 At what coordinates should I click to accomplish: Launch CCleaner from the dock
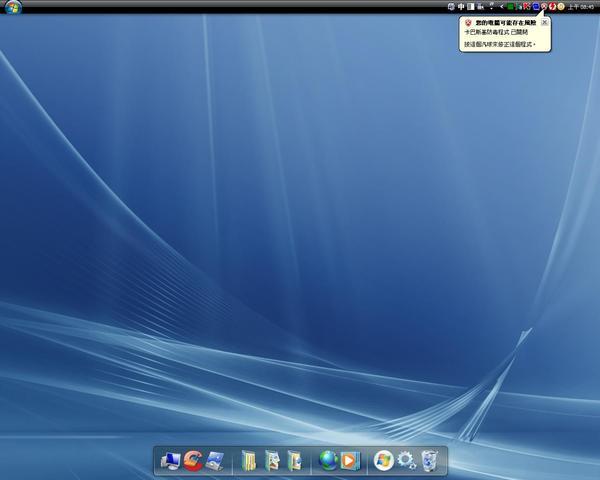pos(192,460)
